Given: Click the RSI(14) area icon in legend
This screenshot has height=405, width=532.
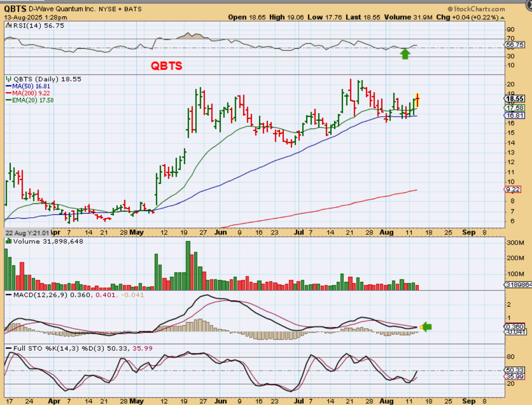Looking at the screenshot, I should coord(8,25).
